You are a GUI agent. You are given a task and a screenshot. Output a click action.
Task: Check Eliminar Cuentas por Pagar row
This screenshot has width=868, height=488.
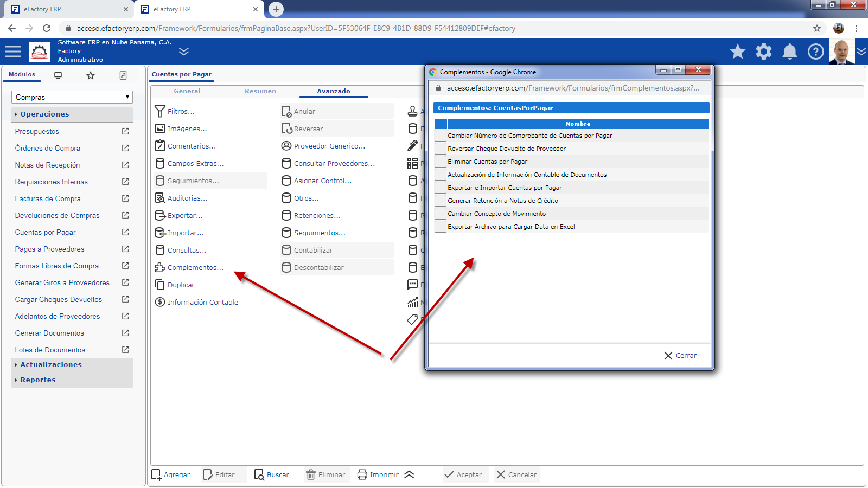coord(441,162)
